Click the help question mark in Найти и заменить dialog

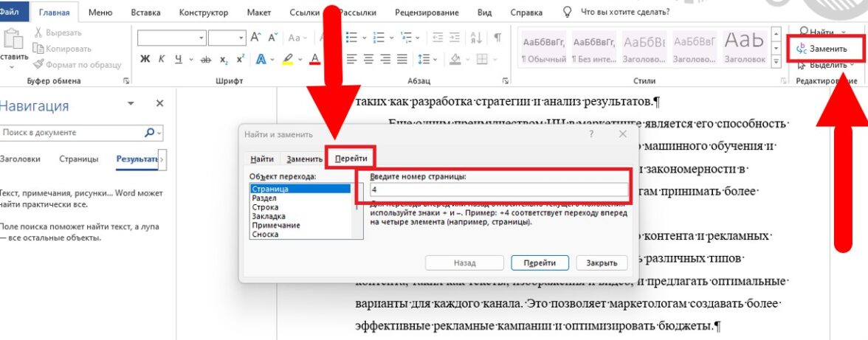(592, 134)
